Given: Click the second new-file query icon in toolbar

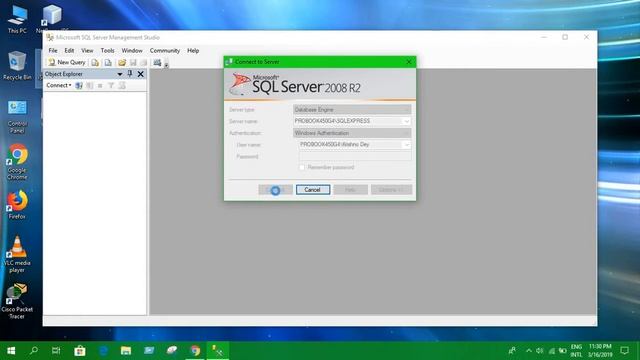Looking at the screenshot, I should (x=108, y=62).
